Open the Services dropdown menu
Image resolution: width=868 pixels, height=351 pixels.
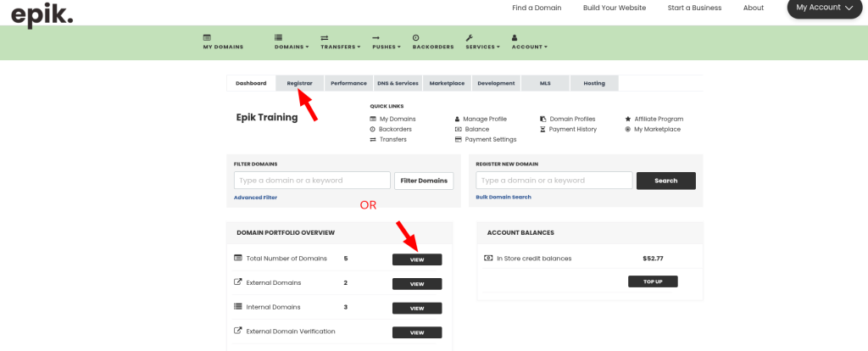click(x=483, y=42)
